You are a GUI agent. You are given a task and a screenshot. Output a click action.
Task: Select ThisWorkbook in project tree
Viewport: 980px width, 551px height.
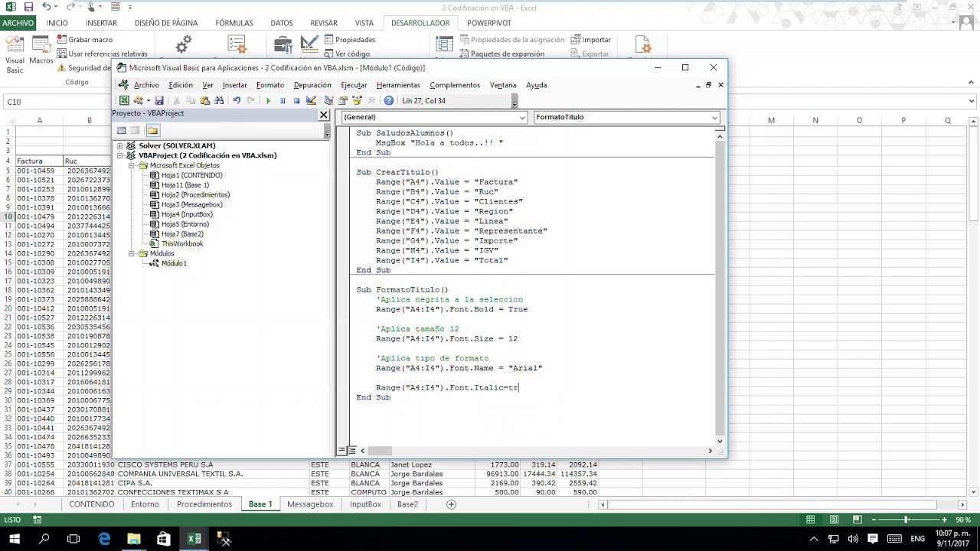181,243
